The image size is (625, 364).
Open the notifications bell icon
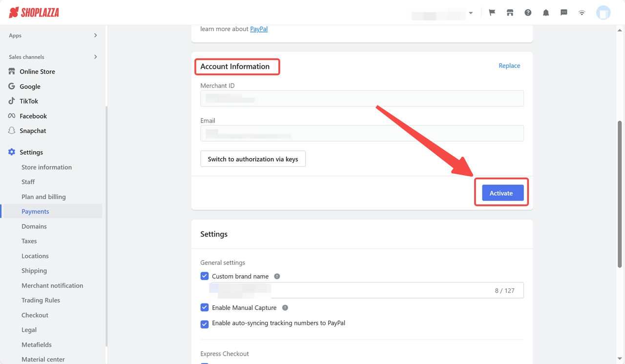click(x=546, y=13)
